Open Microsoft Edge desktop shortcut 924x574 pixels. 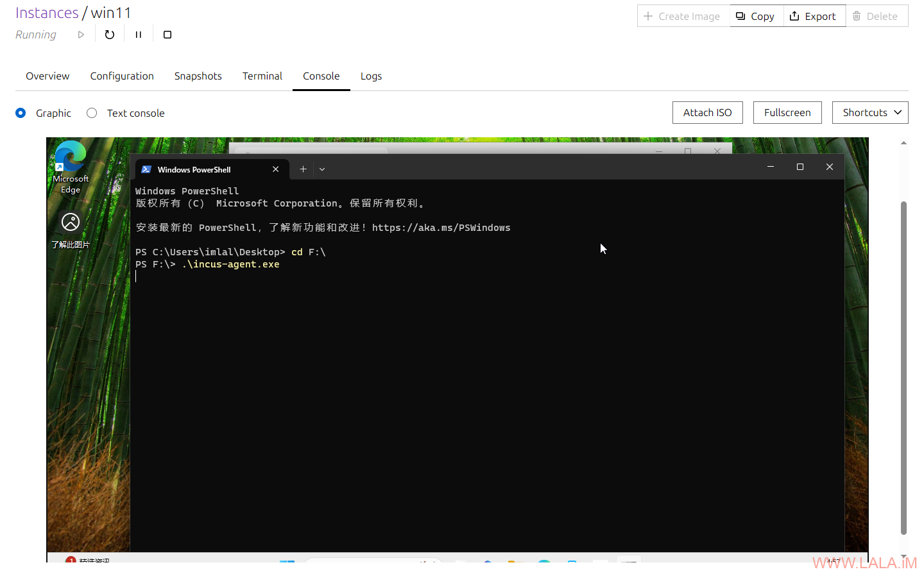[x=71, y=167]
